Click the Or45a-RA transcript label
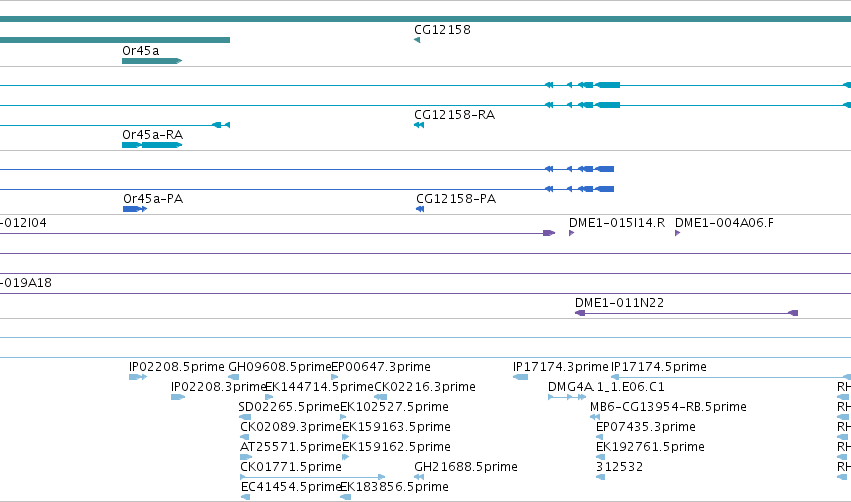851x502 pixels. click(x=153, y=135)
